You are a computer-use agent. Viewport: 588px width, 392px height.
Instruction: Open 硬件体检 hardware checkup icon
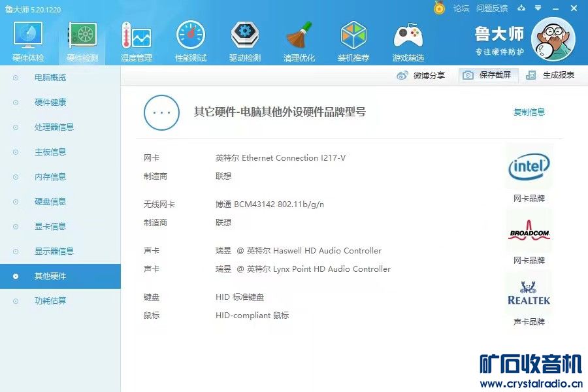(28, 41)
